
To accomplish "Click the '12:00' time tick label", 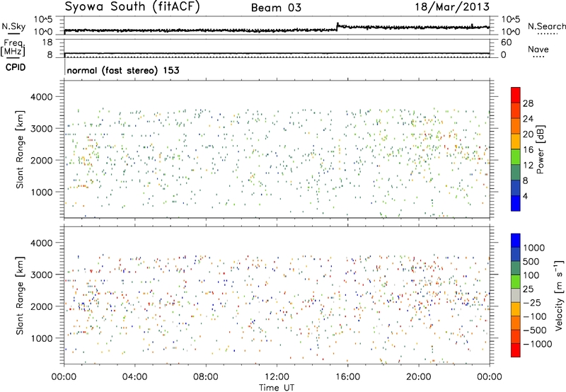I will (x=277, y=377).
